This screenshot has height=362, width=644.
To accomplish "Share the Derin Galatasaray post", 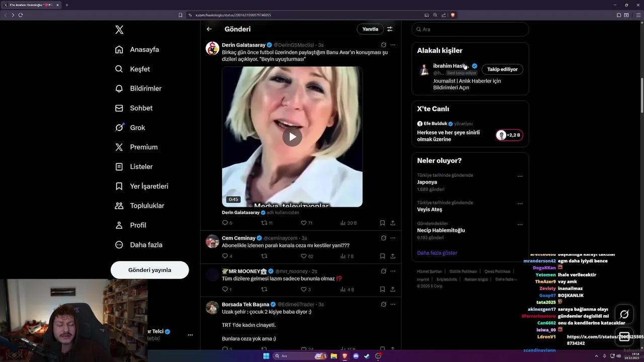I will 393,223.
